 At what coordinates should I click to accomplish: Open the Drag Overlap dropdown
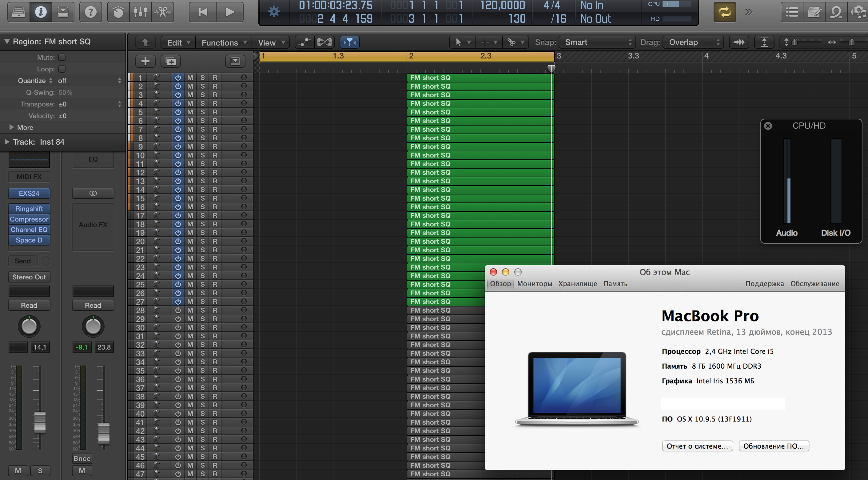pyautogui.click(x=693, y=42)
